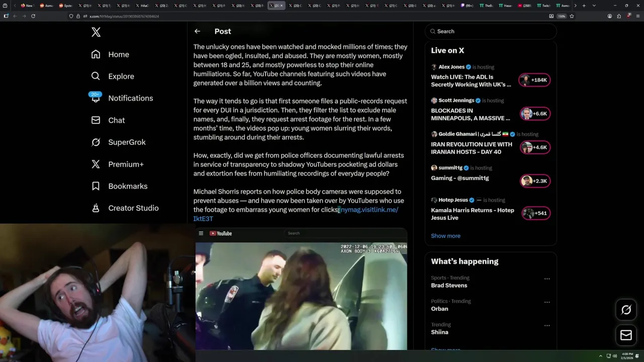Join Goldie Ghamari live +4.6K
This screenshot has width=644, height=362.
tap(534, 147)
